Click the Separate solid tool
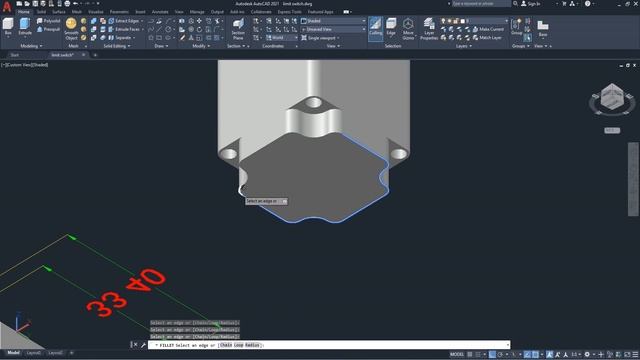The height and width of the screenshot is (360, 640). click(121, 38)
